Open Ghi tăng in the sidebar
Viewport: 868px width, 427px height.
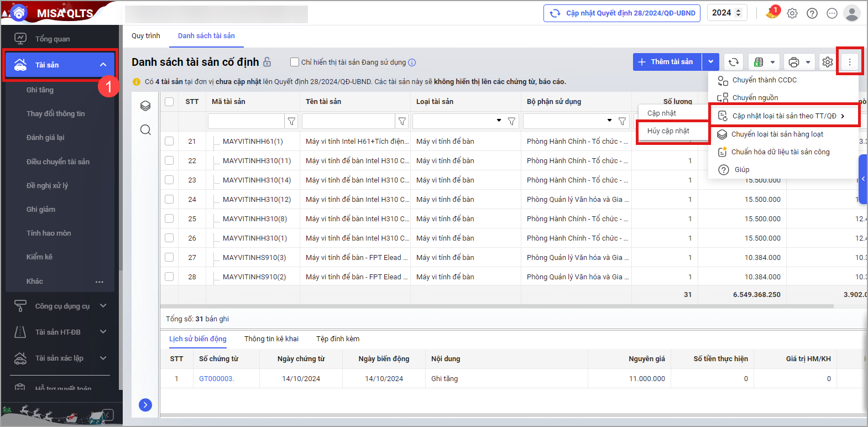(40, 90)
